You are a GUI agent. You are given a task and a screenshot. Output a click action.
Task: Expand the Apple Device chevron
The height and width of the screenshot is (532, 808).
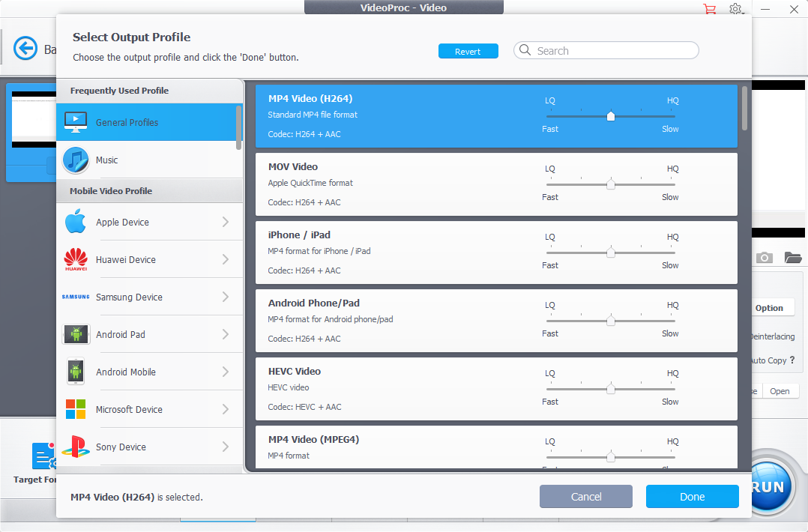click(226, 222)
